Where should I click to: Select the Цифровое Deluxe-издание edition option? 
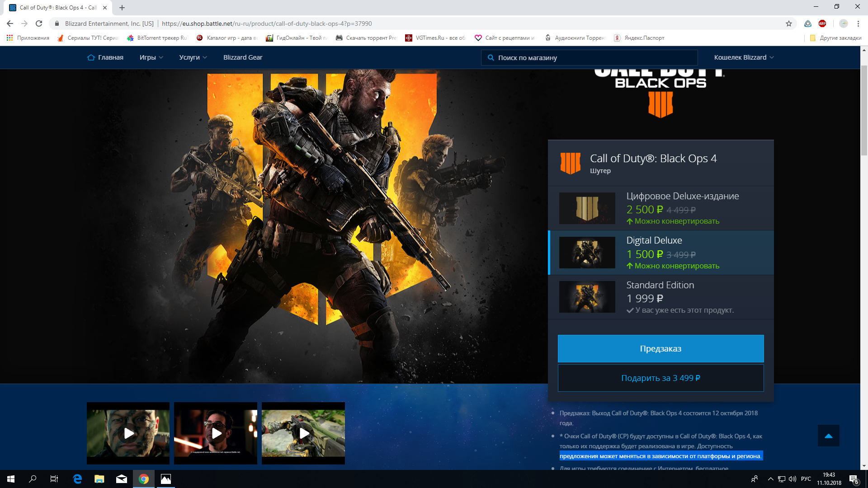coord(660,208)
